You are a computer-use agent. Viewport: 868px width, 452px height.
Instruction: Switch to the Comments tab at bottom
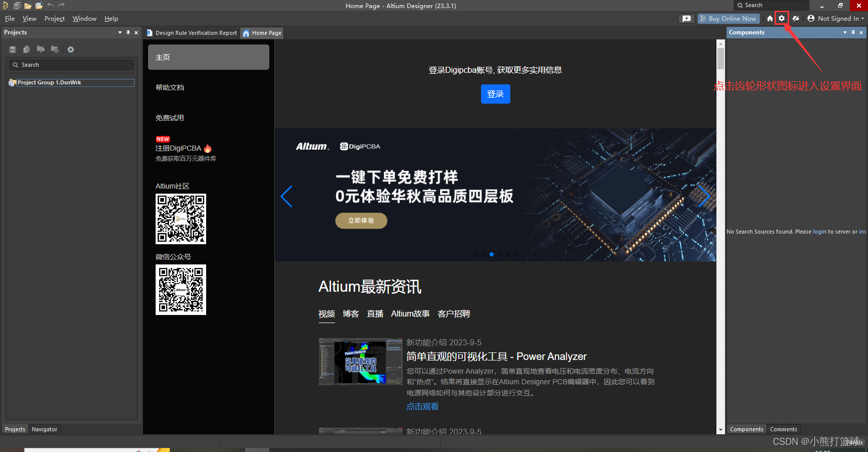784,429
